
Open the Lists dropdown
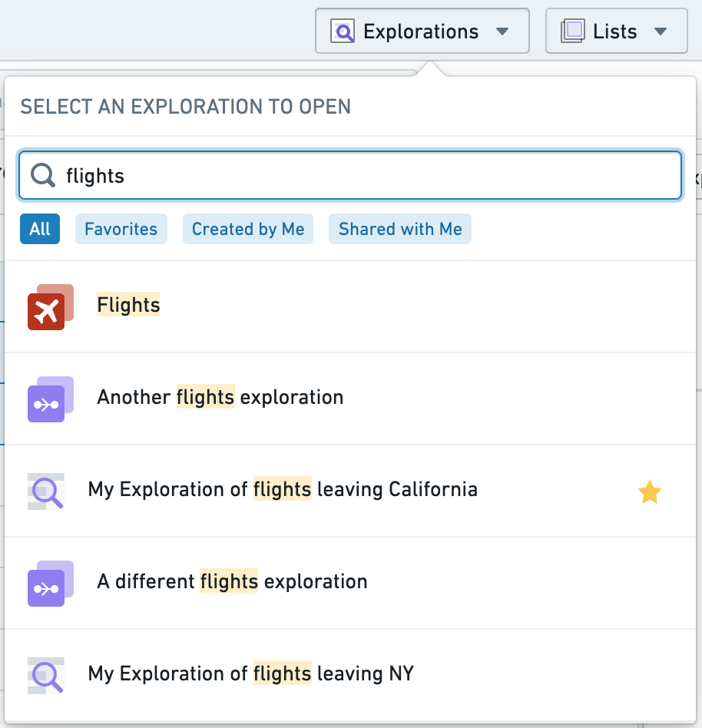pyautogui.click(x=616, y=31)
